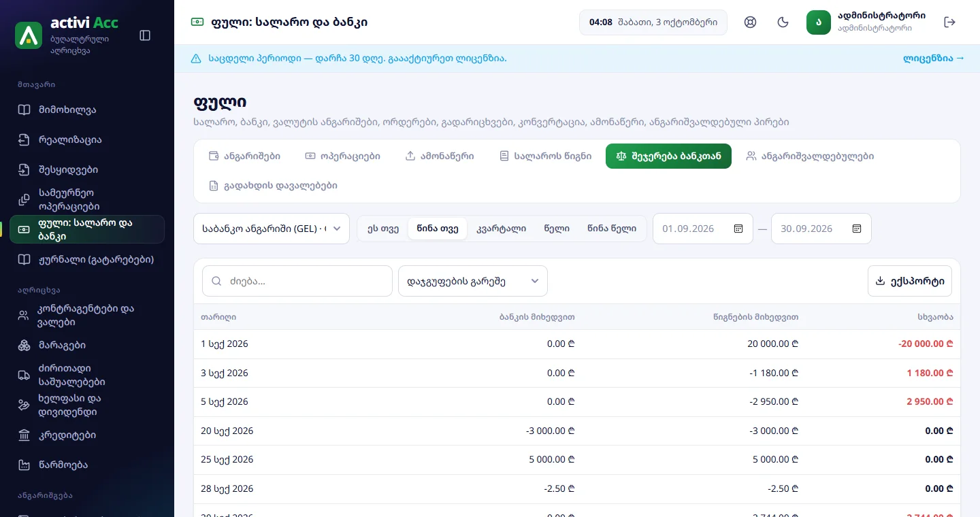Select the წინა წელი period option
The image size is (980, 517).
(612, 229)
